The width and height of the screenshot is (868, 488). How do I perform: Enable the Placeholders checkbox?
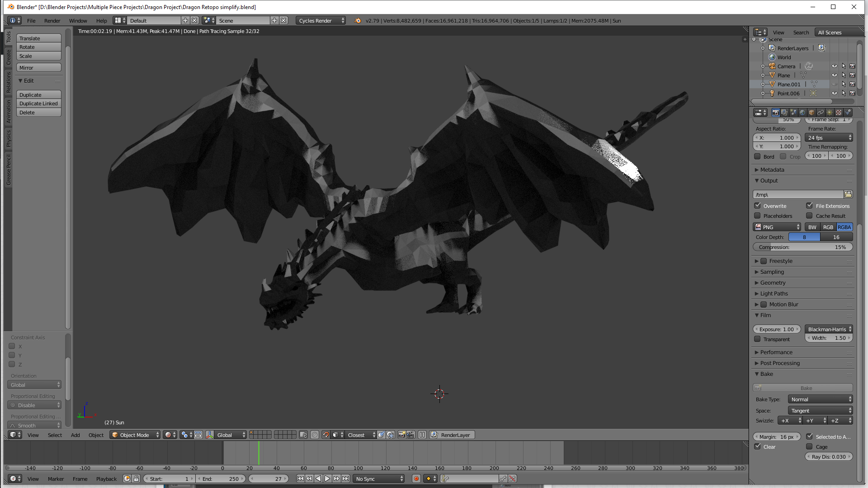(758, 216)
